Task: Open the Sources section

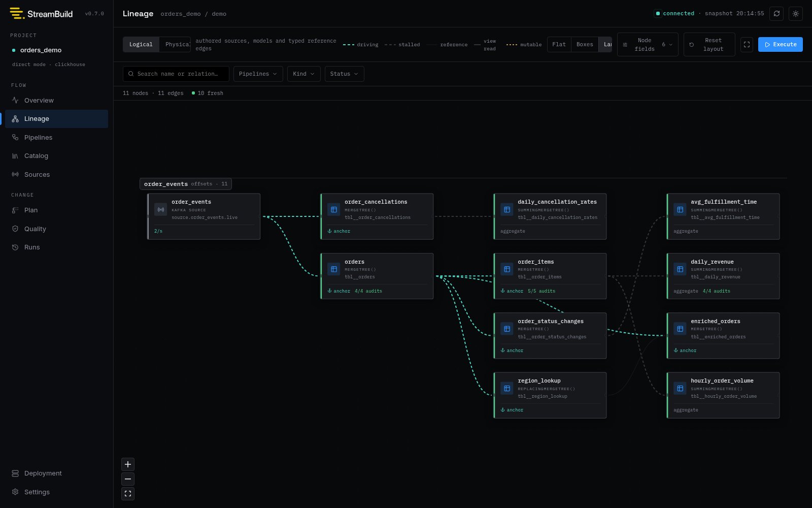Action: coord(56,175)
